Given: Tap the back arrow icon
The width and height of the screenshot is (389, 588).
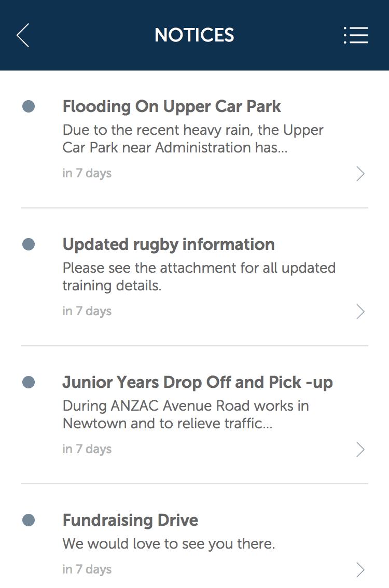Looking at the screenshot, I should tap(23, 35).
